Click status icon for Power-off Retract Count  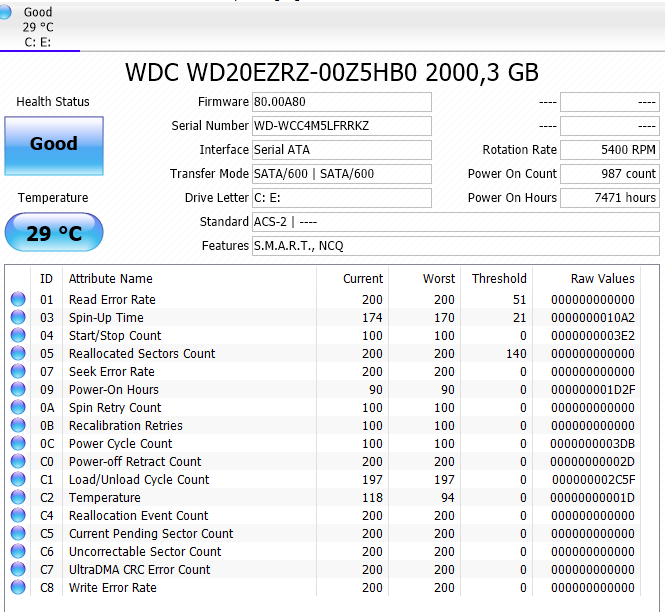[18, 461]
